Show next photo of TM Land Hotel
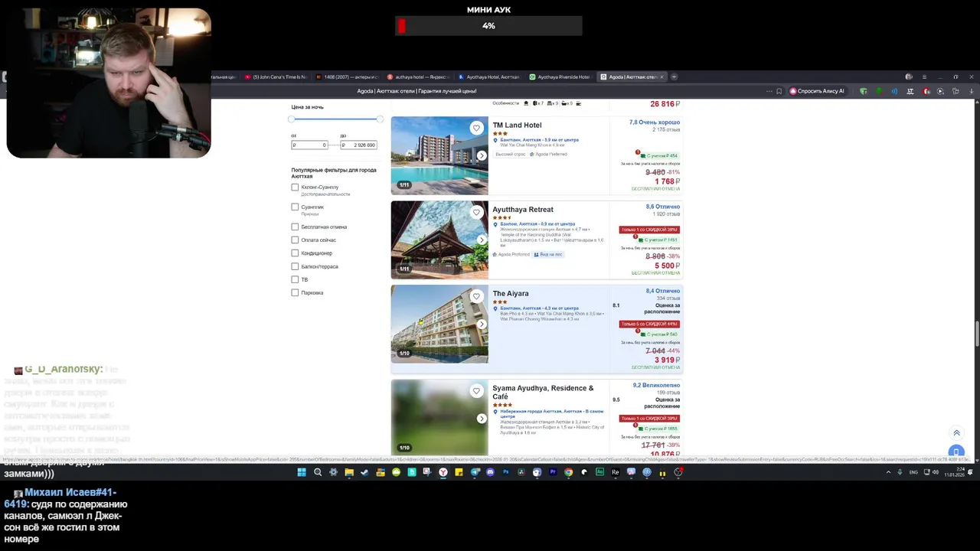Viewport: 980px width, 551px height. click(482, 155)
